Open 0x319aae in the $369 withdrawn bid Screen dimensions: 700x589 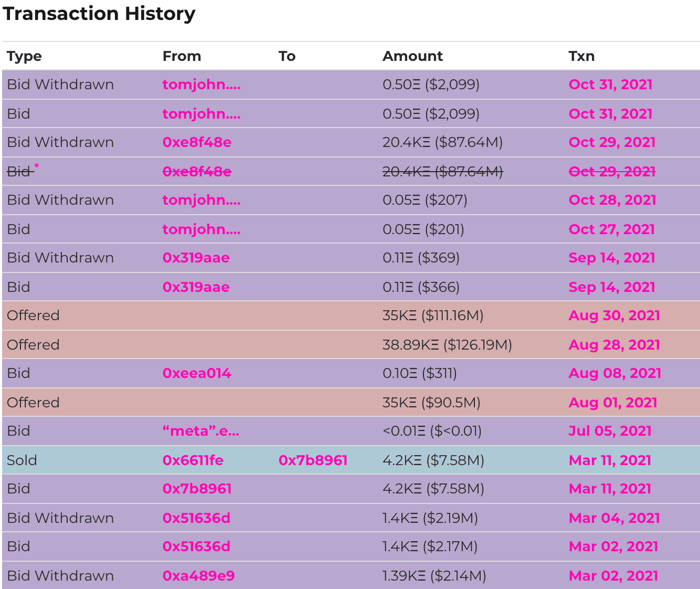pos(196,258)
